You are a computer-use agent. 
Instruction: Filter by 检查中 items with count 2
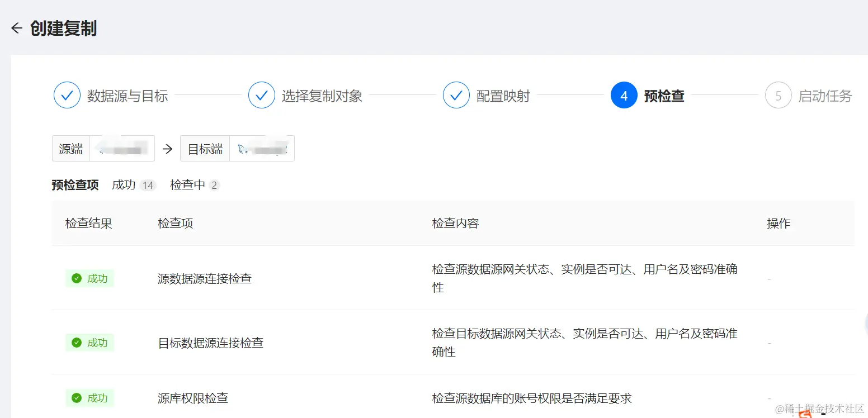(195, 185)
